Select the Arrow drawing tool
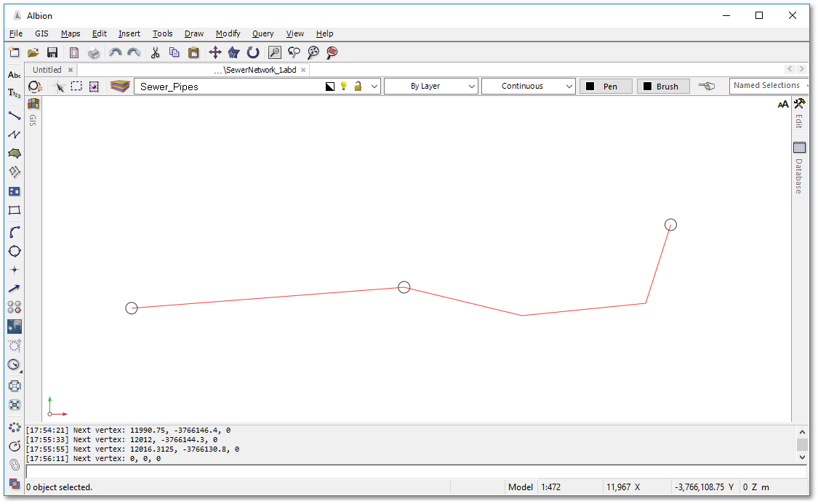Screen dimensions: 818x504 tap(14, 289)
